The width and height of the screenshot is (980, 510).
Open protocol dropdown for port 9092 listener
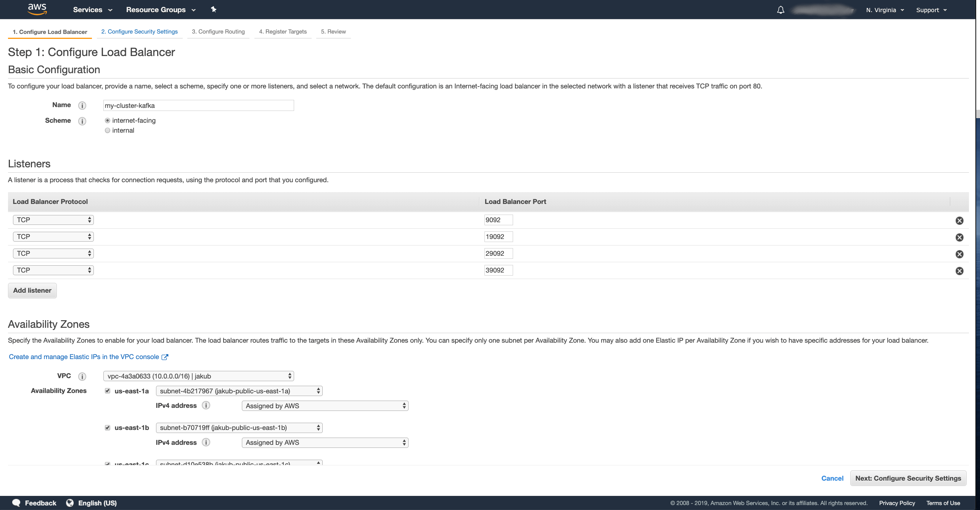pos(53,220)
